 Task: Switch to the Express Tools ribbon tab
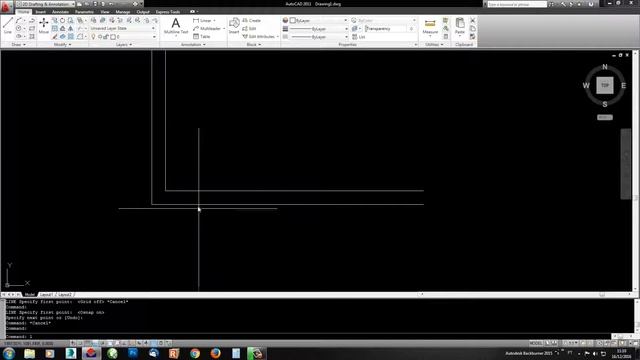(x=168, y=12)
